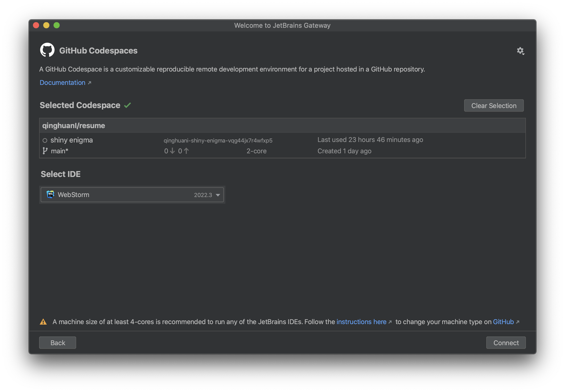Click the git branch icon beside main*
Viewport: 565px width, 392px height.
45,151
